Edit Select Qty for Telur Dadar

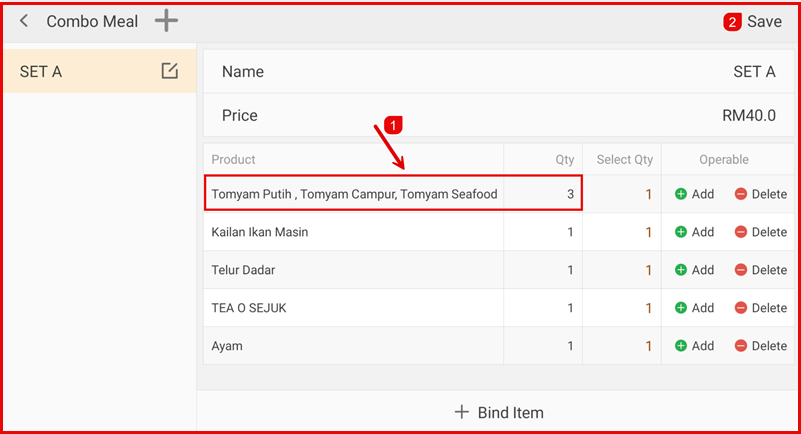pyautogui.click(x=647, y=270)
